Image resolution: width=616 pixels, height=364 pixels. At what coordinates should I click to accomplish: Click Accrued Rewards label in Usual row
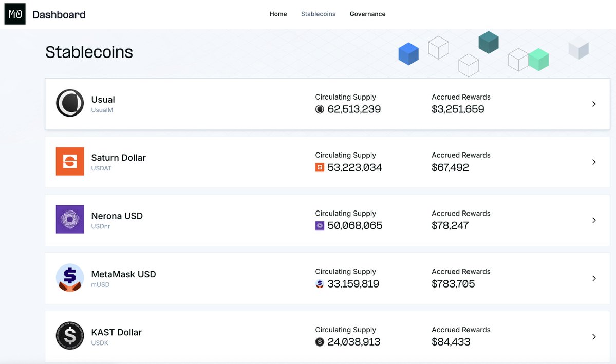(x=461, y=97)
